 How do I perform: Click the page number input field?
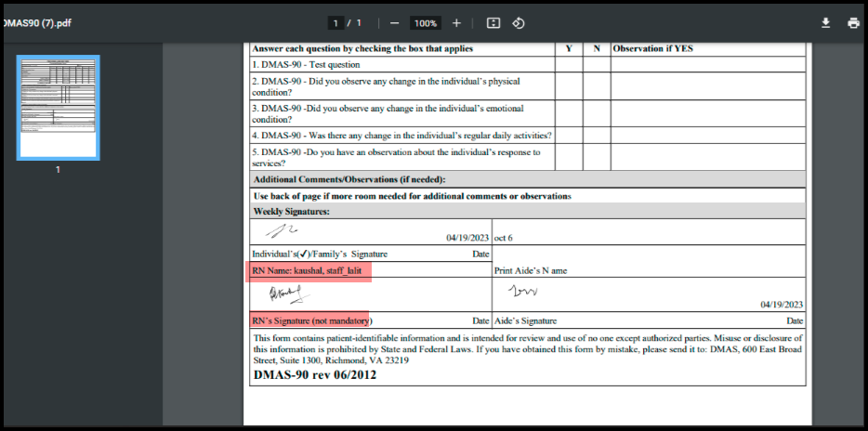[x=335, y=23]
